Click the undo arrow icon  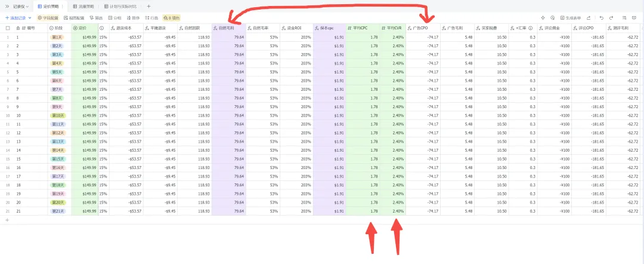pos(602,18)
